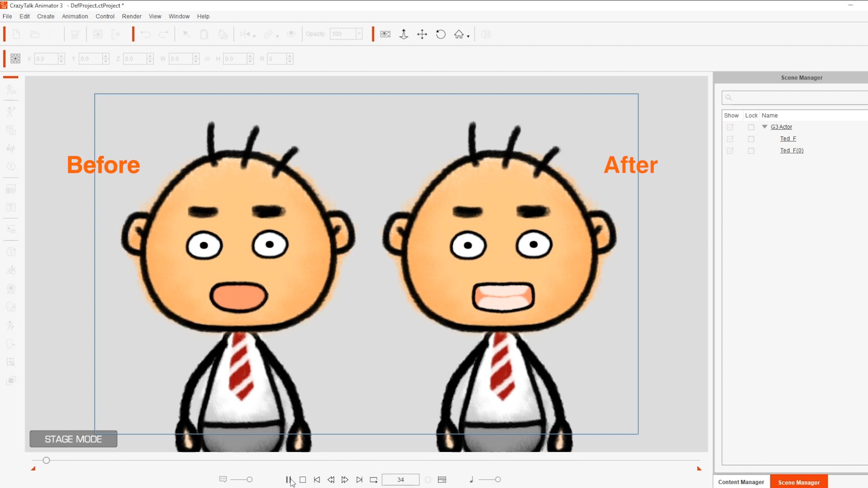The height and width of the screenshot is (488, 868).
Task: Click the pause playback button
Action: point(288,479)
